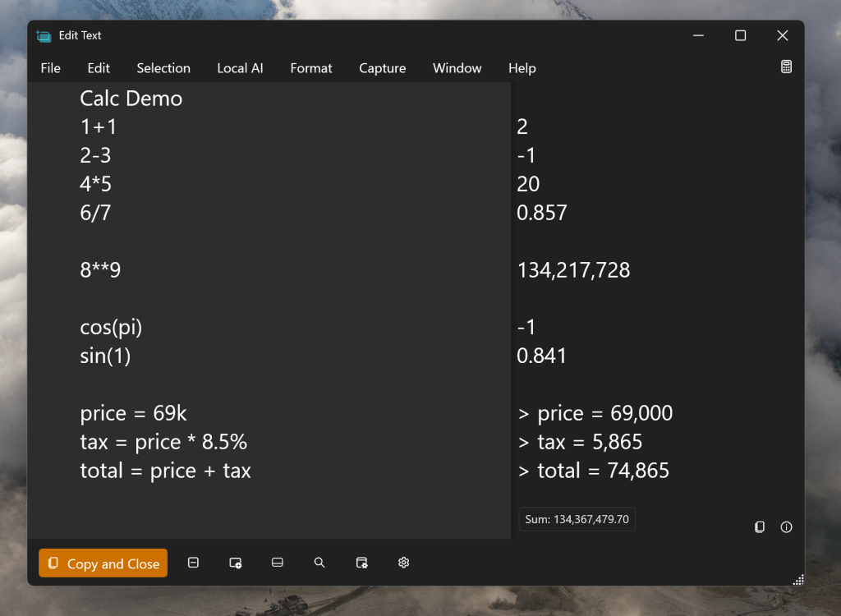This screenshot has height=616, width=841.
Task: Click the Edit Text app icon in title bar
Action: pos(44,36)
